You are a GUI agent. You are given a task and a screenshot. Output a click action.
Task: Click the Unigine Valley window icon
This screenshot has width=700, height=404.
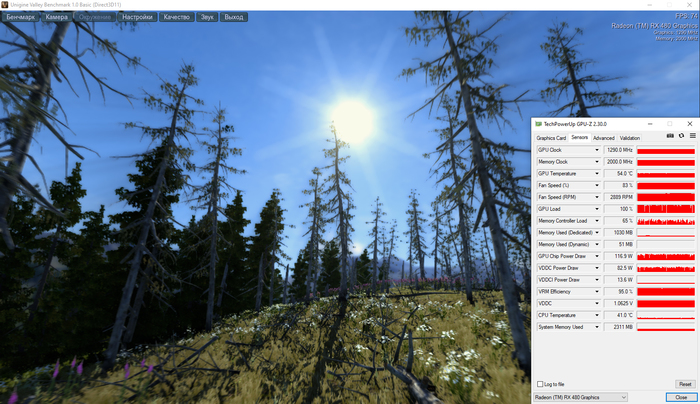pyautogui.click(x=5, y=5)
